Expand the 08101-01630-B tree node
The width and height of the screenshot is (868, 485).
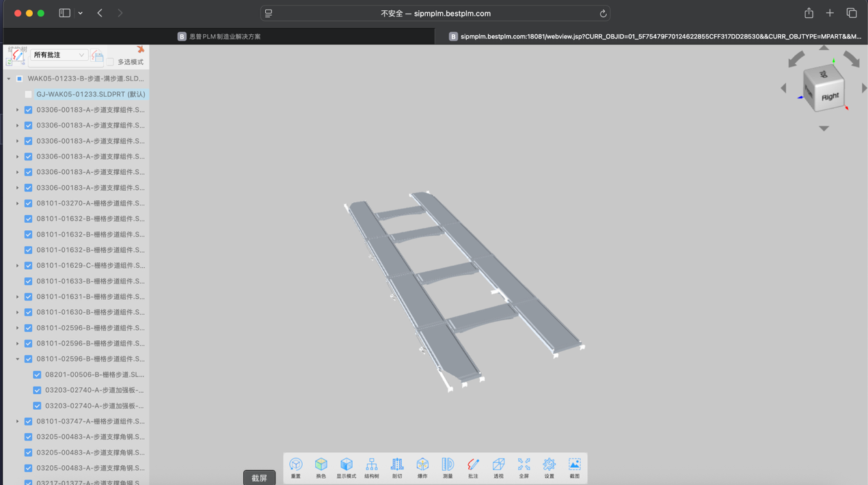pyautogui.click(x=18, y=312)
